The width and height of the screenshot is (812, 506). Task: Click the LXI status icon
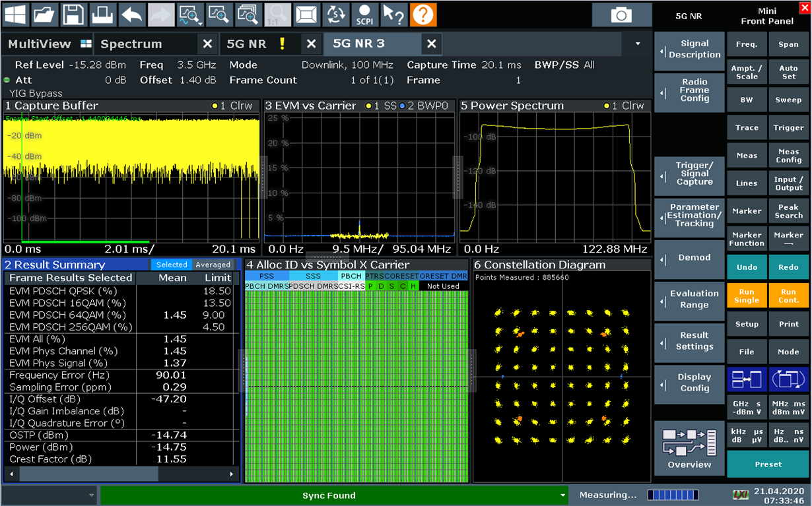(741, 495)
